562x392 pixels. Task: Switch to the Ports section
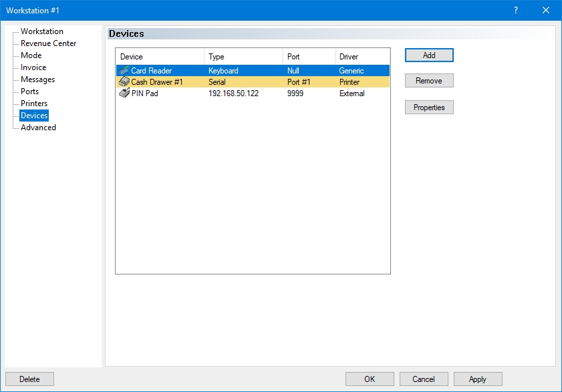click(29, 91)
